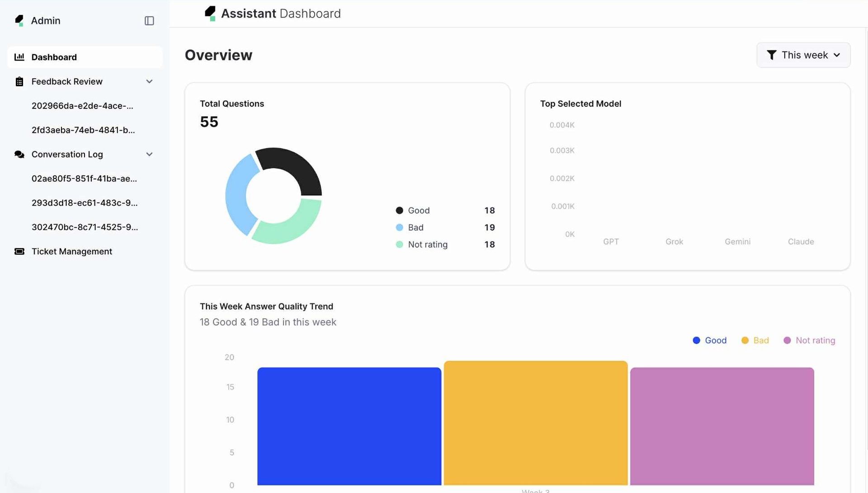Open feedback item 202966da-e2de-4ace
This screenshot has width=868, height=493.
click(82, 106)
